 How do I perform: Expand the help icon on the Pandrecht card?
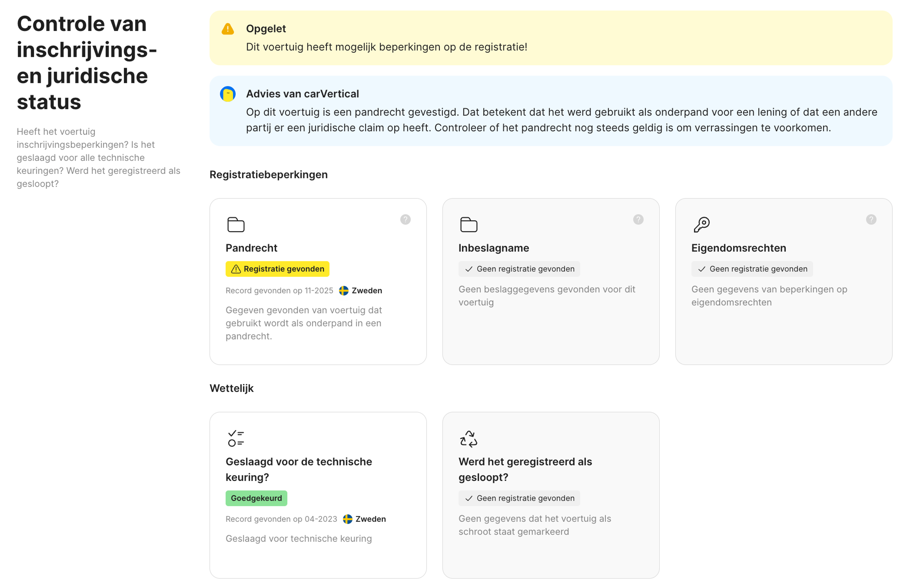point(405,219)
